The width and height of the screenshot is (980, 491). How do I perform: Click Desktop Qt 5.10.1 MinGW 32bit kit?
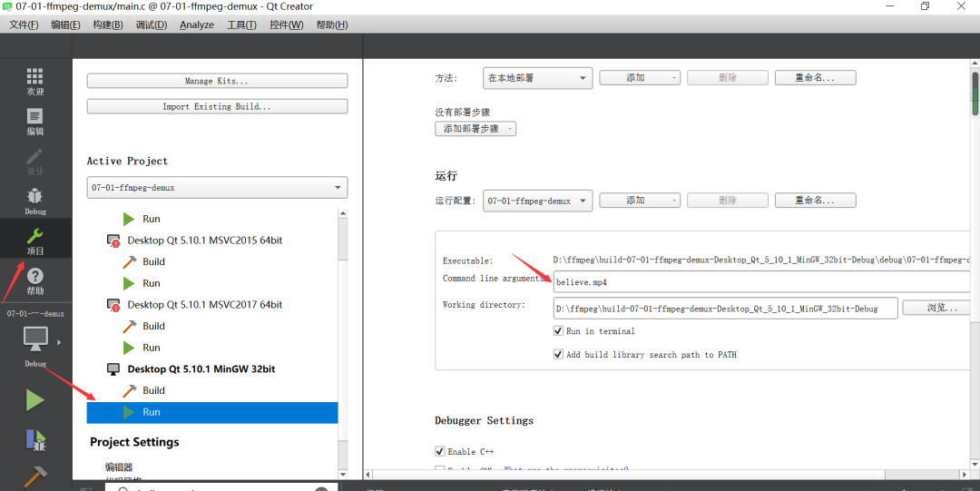click(201, 369)
